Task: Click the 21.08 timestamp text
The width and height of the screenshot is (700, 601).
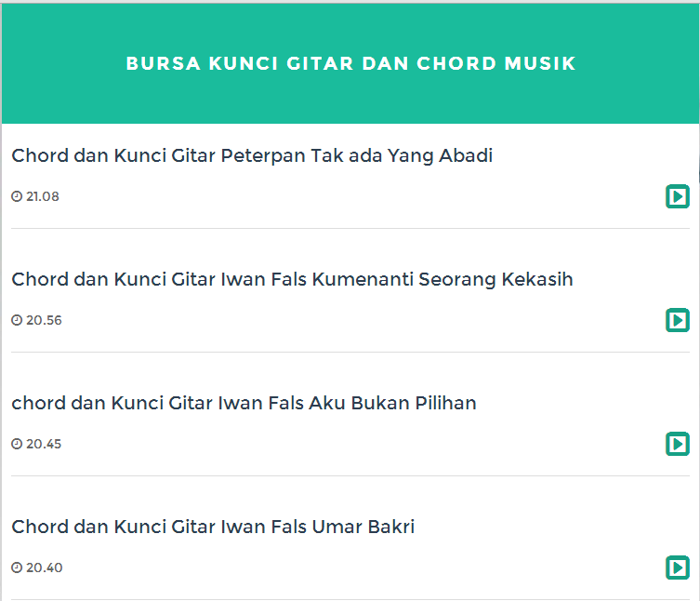Action: coord(43,196)
